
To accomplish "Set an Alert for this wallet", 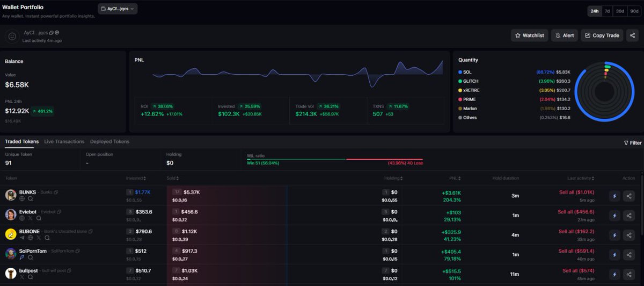I will (x=564, y=35).
